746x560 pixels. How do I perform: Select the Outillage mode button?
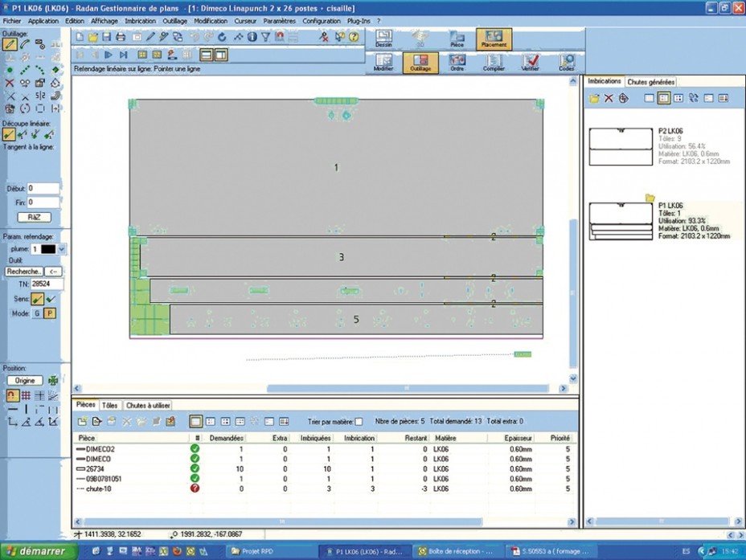[x=420, y=63]
